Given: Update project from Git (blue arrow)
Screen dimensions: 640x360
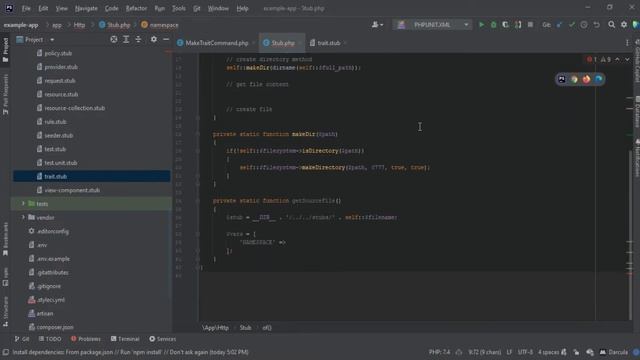Looking at the screenshot, I should click(x=559, y=25).
